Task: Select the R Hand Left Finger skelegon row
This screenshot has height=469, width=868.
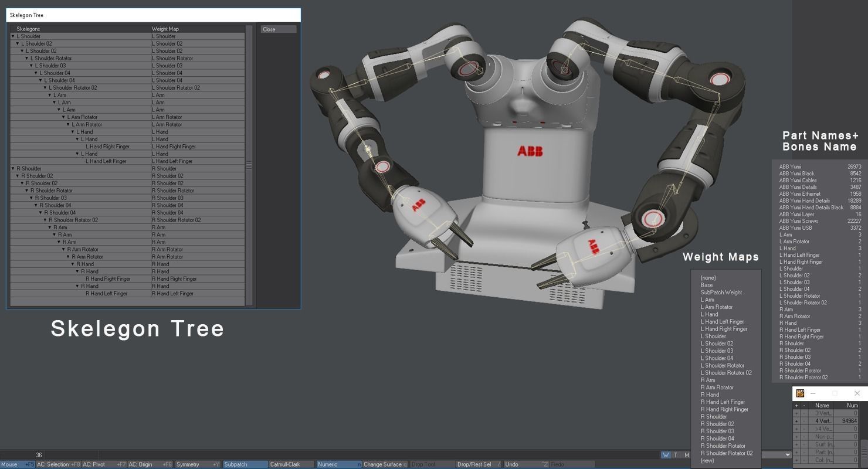Action: (127, 294)
